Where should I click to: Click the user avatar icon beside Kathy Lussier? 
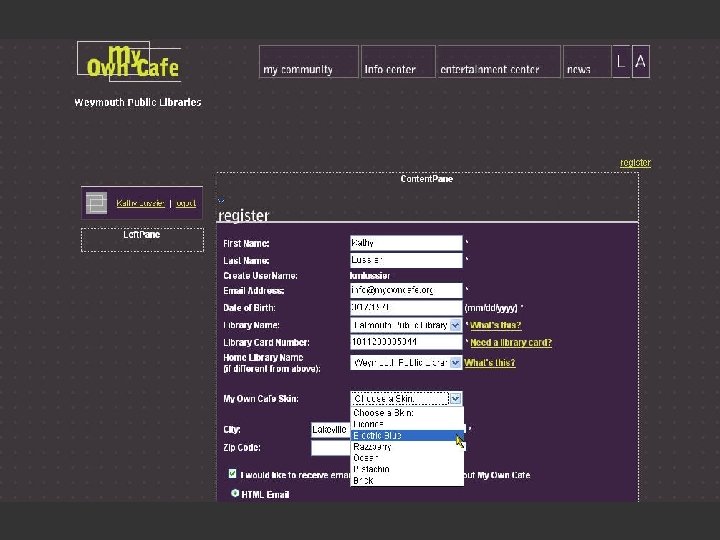pyautogui.click(x=96, y=203)
